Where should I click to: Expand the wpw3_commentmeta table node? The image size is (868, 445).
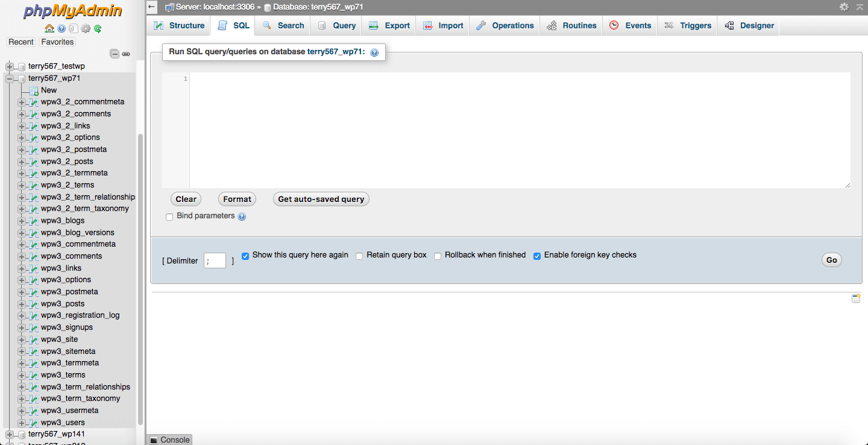click(x=22, y=244)
